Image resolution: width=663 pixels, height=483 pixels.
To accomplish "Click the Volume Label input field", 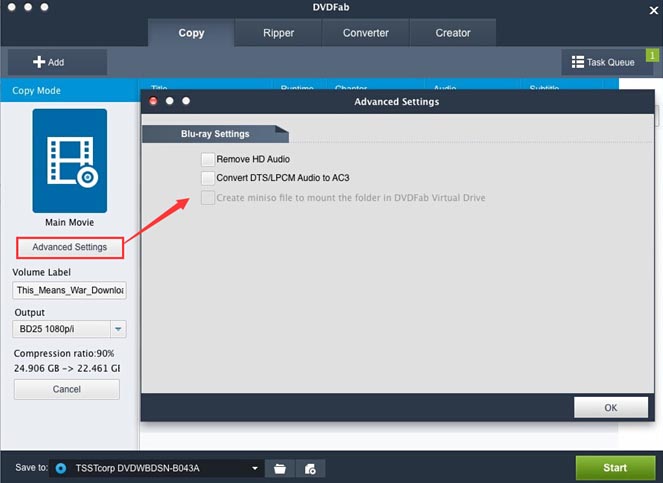I will coord(69,290).
